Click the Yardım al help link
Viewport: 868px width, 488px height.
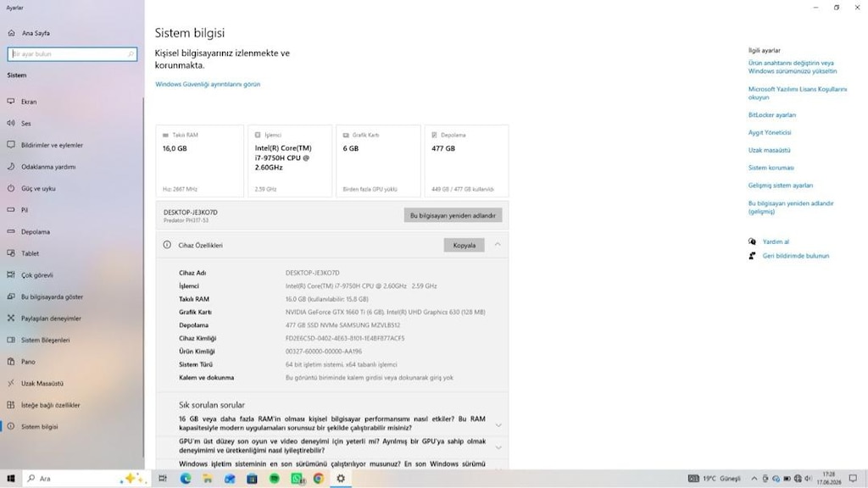[x=776, y=241]
